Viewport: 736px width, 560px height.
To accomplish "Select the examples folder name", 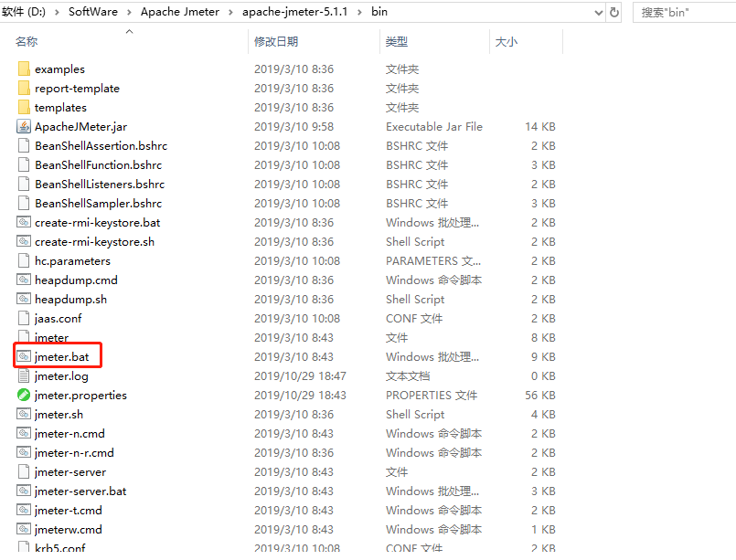I will [x=59, y=69].
